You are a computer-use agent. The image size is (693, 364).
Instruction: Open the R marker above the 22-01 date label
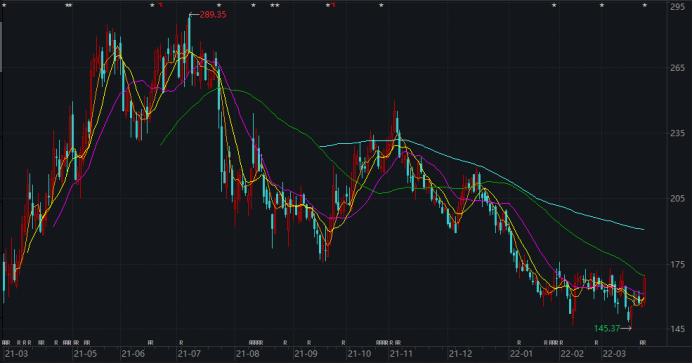(x=519, y=342)
